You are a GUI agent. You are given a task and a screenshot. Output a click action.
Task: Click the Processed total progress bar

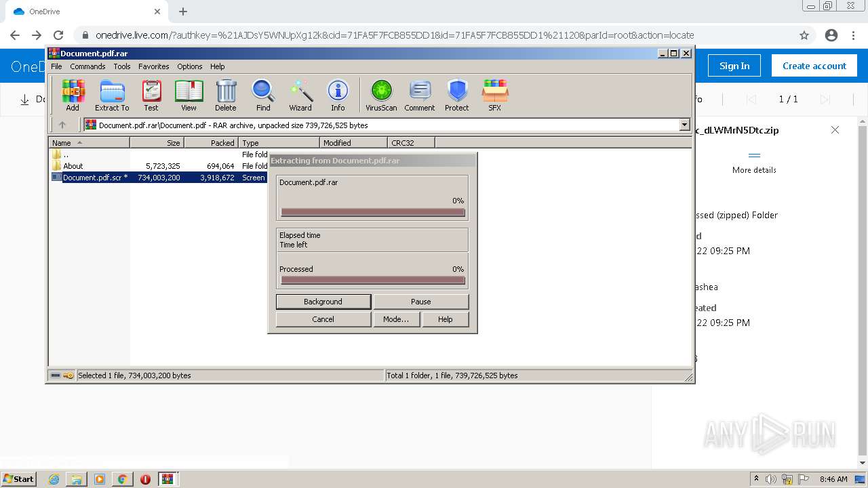point(373,281)
